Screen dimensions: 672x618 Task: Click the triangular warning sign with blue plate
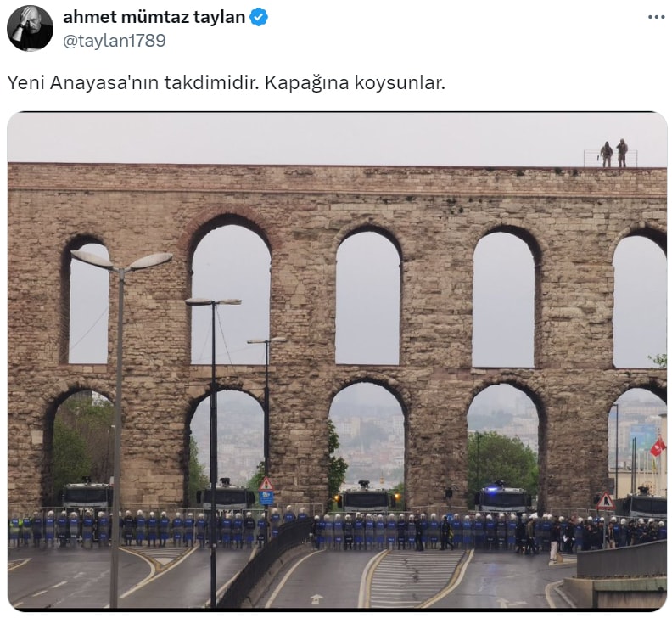click(266, 492)
